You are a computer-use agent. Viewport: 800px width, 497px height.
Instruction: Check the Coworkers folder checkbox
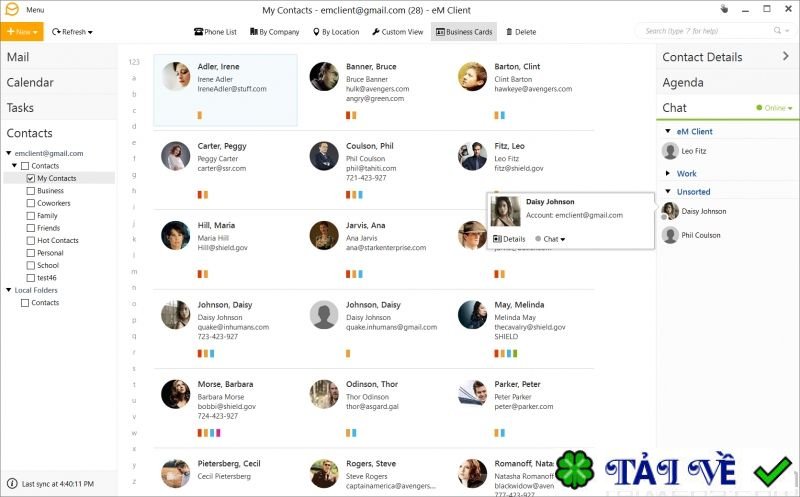tap(31, 203)
